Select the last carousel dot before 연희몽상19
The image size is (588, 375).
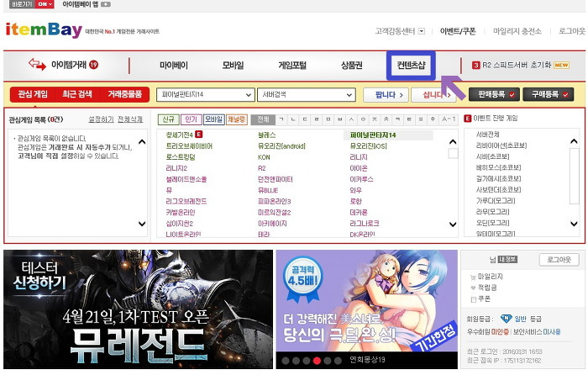coord(338,361)
